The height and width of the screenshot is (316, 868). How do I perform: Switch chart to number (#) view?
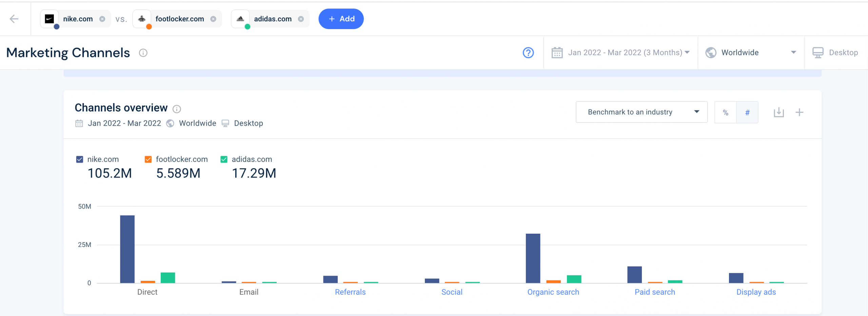[747, 112]
